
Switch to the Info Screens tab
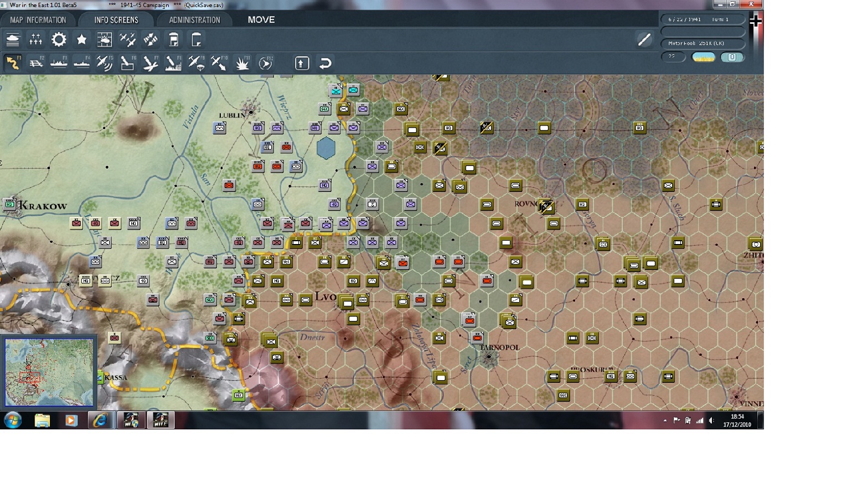[x=116, y=20]
